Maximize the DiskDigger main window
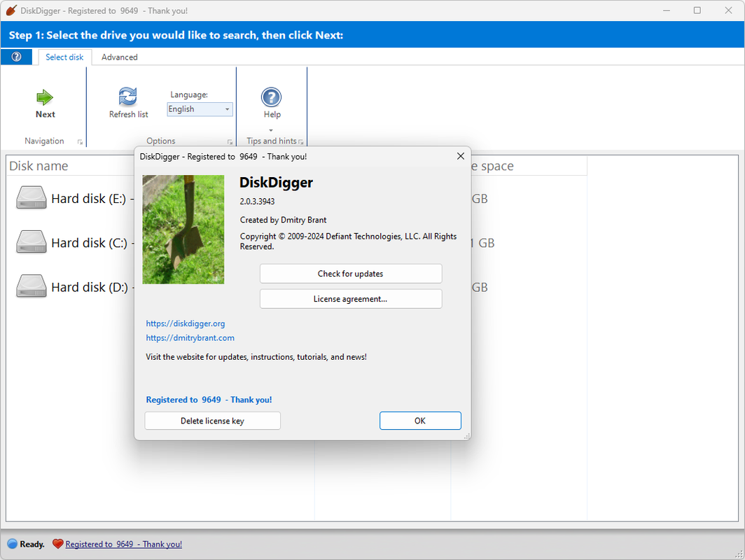745x560 pixels. (697, 10)
